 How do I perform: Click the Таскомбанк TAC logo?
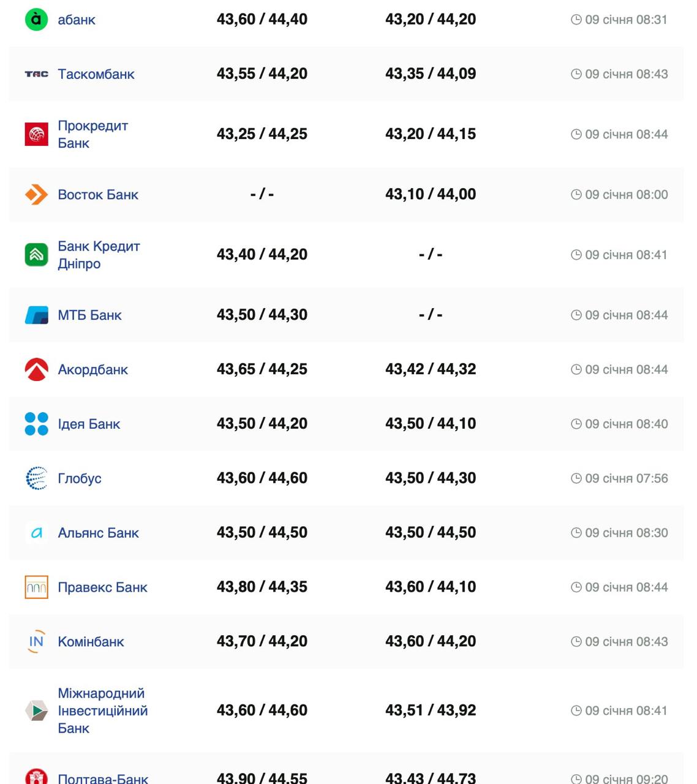coord(36,74)
